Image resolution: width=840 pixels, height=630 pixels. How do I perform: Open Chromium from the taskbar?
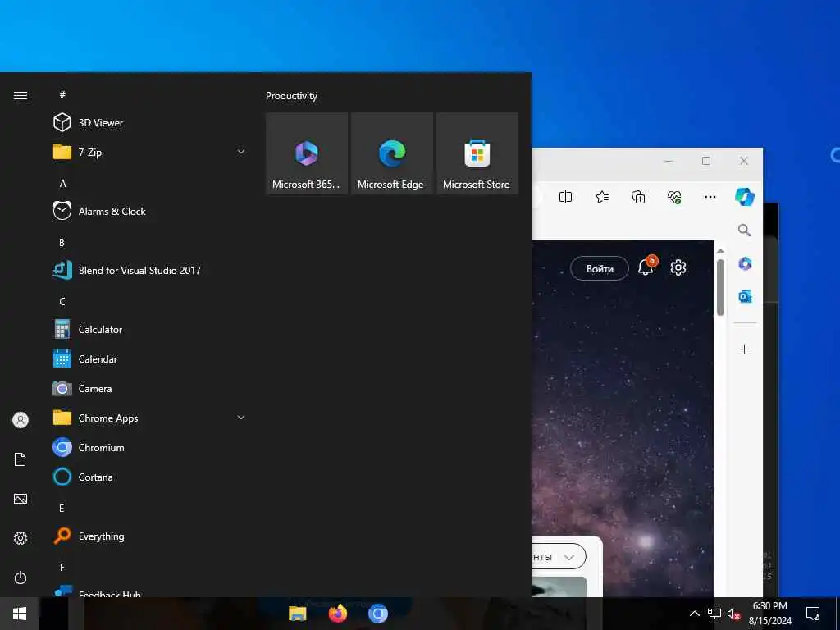tap(377, 614)
